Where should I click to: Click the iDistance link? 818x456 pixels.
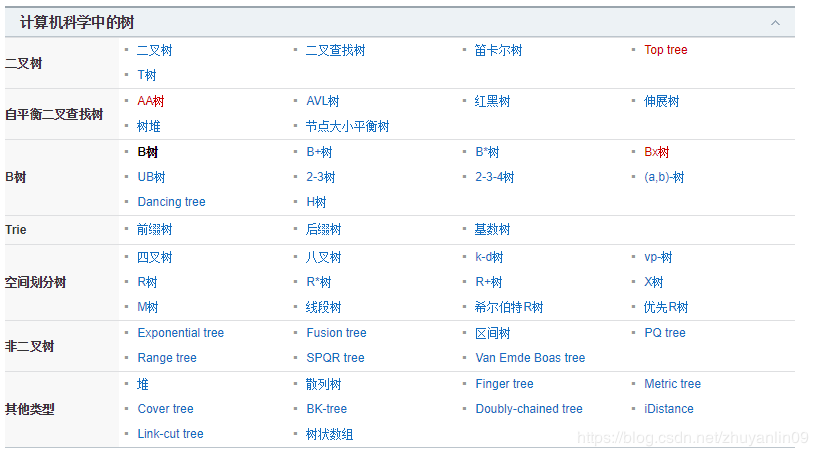[668, 409]
